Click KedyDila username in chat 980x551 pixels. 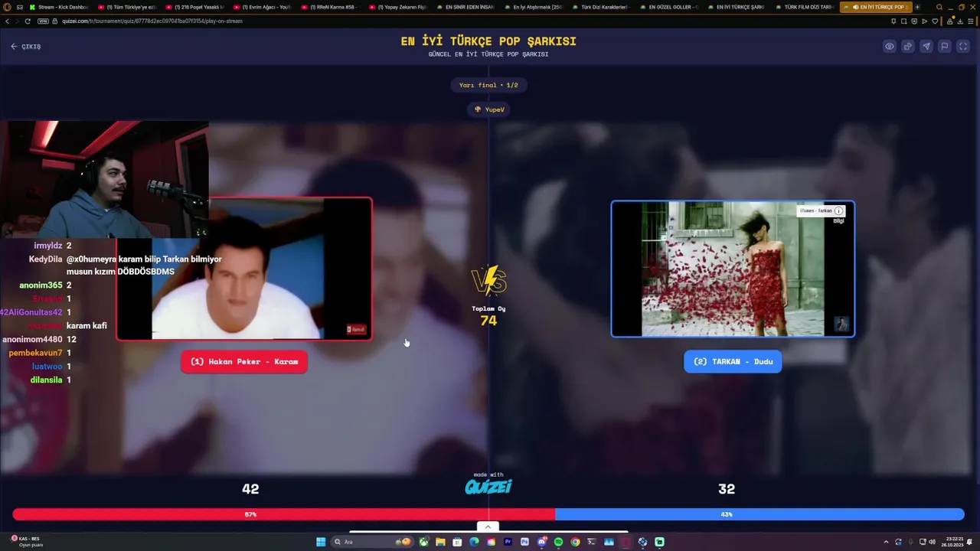45,259
